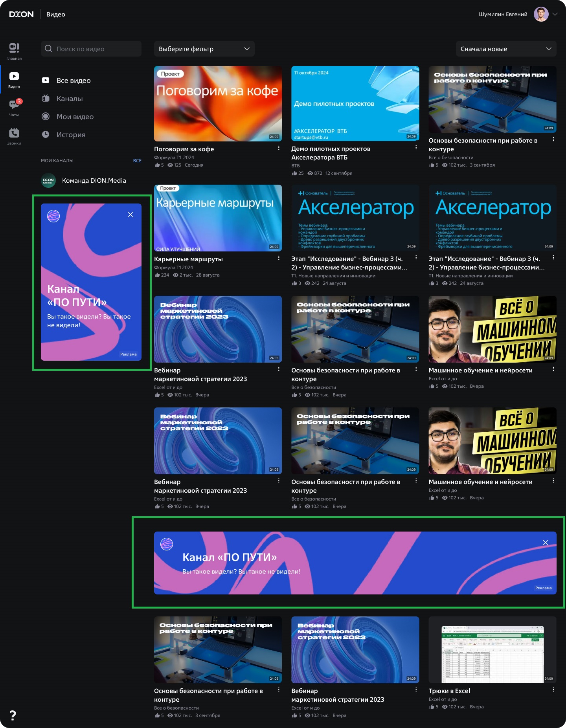Open Мои видео menu item
This screenshot has width=566, height=728.
click(x=75, y=117)
